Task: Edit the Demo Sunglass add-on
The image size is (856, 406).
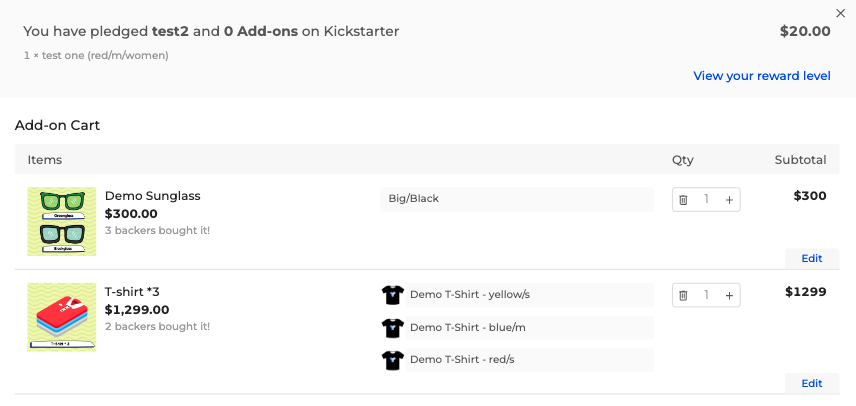Action: [812, 258]
